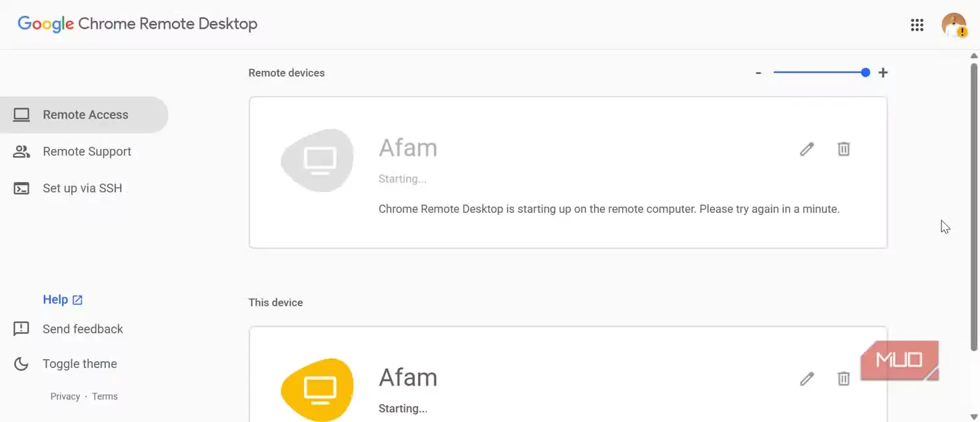Click the card size slider handle
Image resolution: width=980 pixels, height=422 pixels.
pos(865,73)
